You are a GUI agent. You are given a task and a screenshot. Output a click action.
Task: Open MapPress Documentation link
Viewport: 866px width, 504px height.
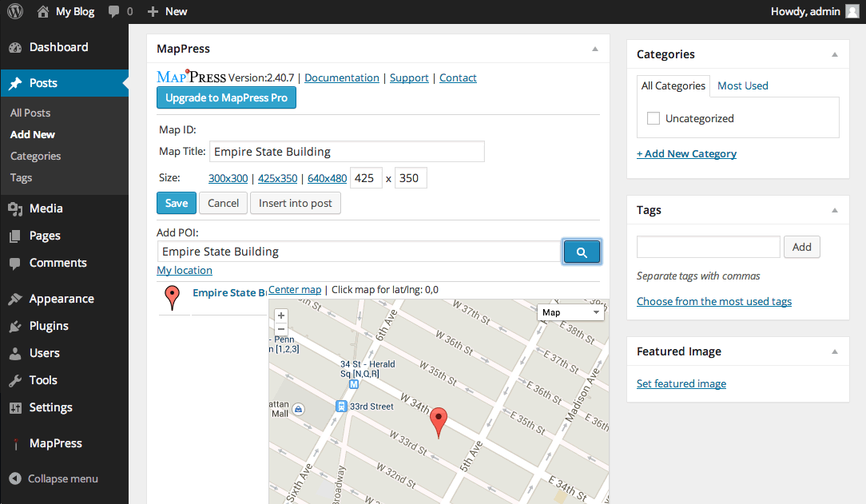[x=342, y=77]
